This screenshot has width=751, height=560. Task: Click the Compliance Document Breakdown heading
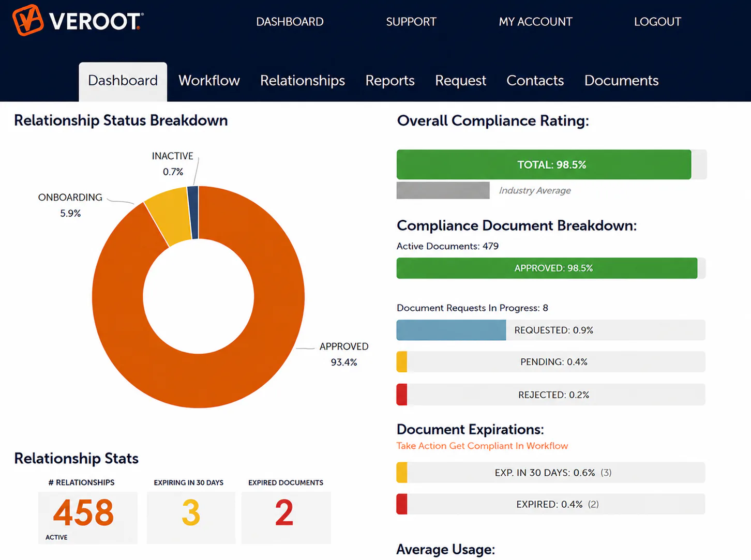click(x=517, y=226)
